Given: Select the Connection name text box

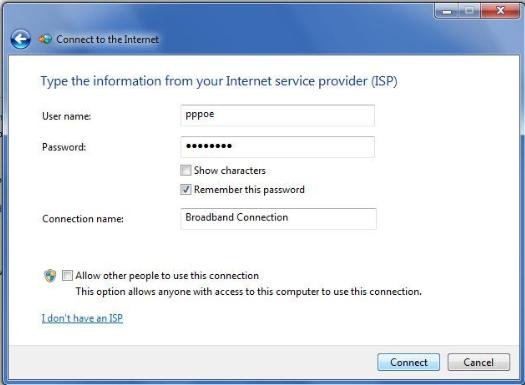Looking at the screenshot, I should (279, 219).
